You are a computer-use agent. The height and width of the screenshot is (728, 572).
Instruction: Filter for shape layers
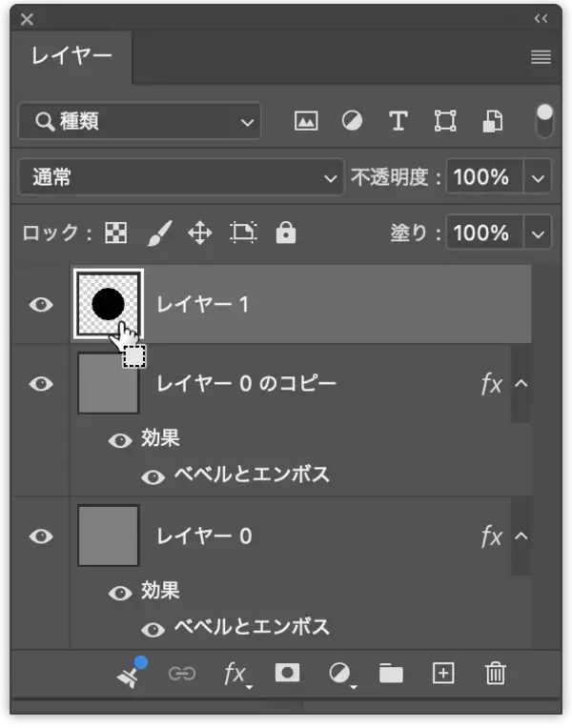pos(444,122)
